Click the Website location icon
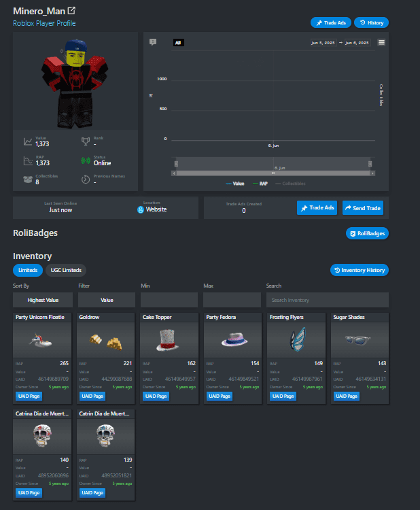Viewport: 420px width, 510px height. pyautogui.click(x=141, y=210)
